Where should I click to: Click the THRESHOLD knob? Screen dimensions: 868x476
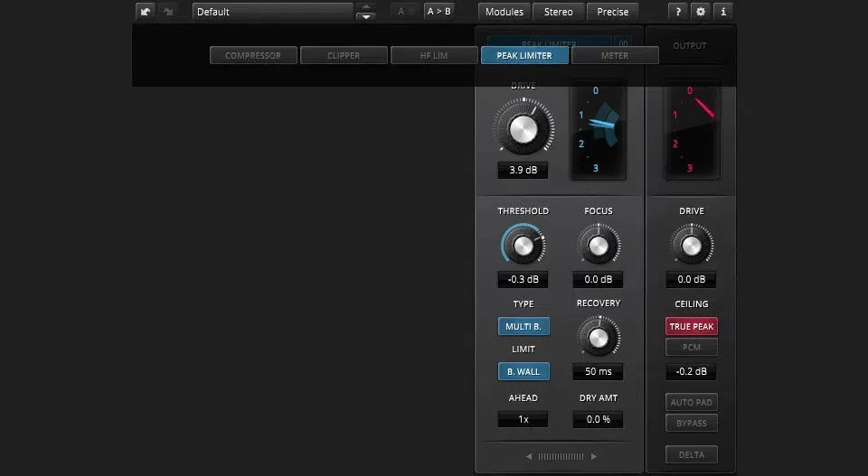coord(524,246)
